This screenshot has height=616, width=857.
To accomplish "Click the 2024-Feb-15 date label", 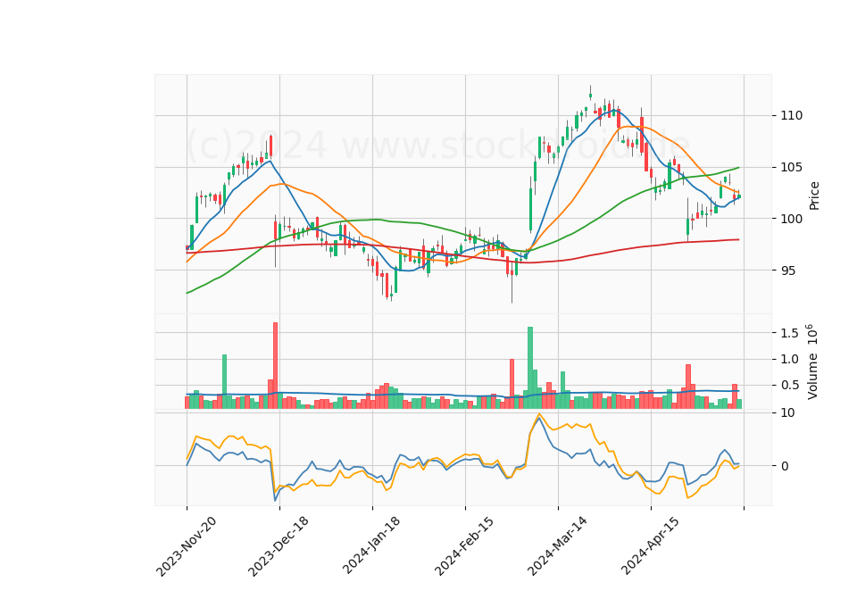I will point(464,546).
